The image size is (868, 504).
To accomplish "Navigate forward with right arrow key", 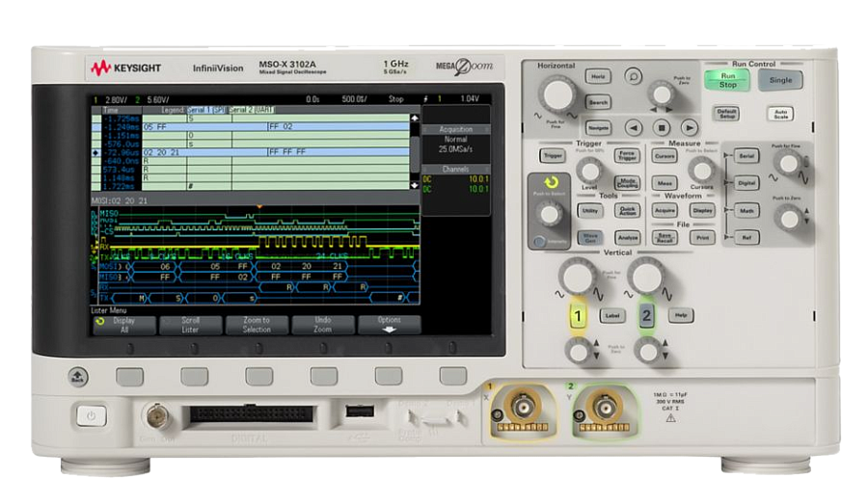I will click(689, 128).
